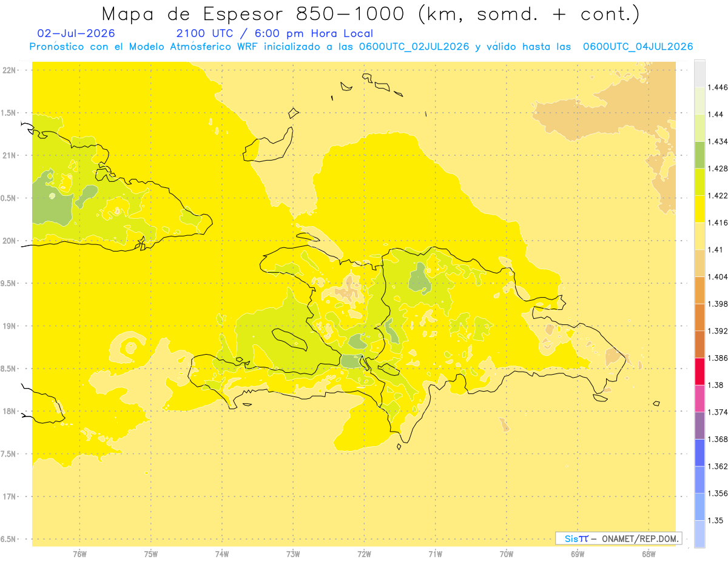Image resolution: width=728 pixels, height=562 pixels.
Task: Click the pale yellow legend segment between 1.41 and 1.416
Action: (x=699, y=236)
